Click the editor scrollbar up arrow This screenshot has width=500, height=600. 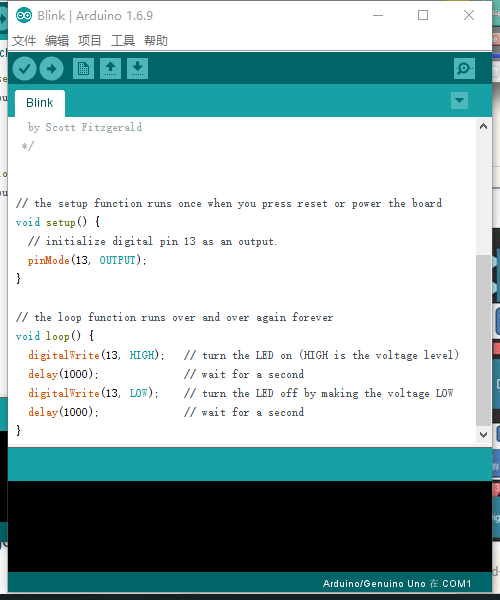tap(484, 127)
